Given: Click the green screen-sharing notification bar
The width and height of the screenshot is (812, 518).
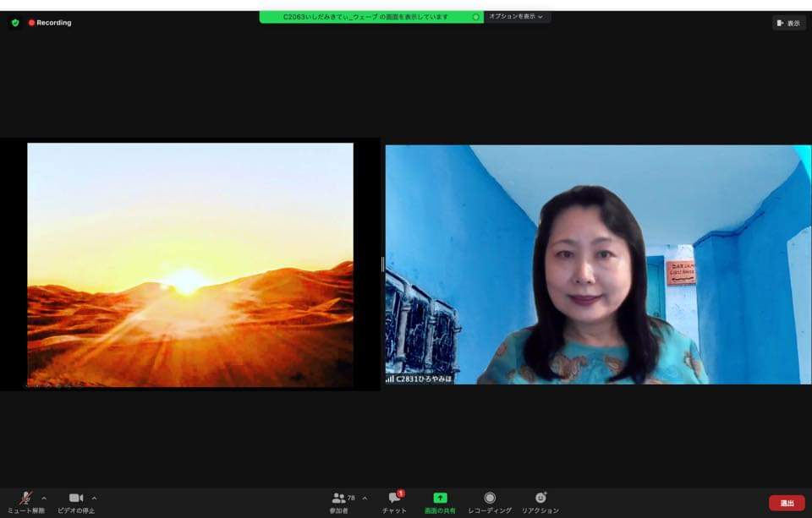Looking at the screenshot, I should [370, 17].
